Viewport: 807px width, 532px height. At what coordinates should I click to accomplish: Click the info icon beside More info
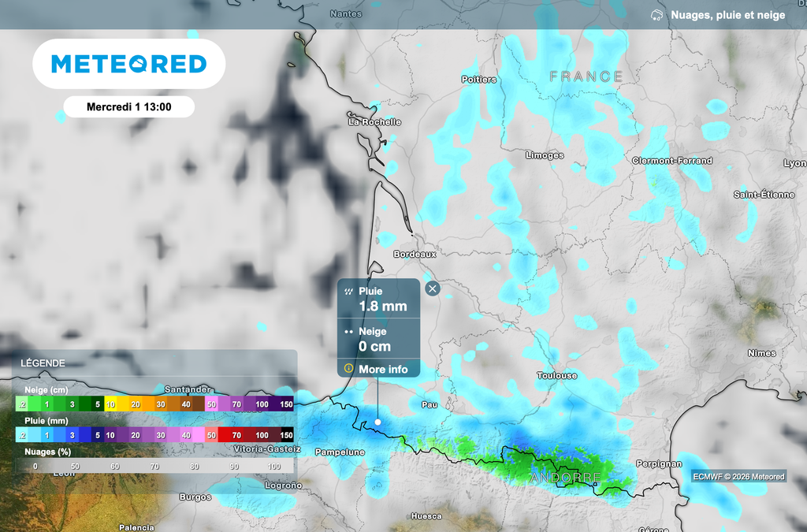pyautogui.click(x=348, y=368)
